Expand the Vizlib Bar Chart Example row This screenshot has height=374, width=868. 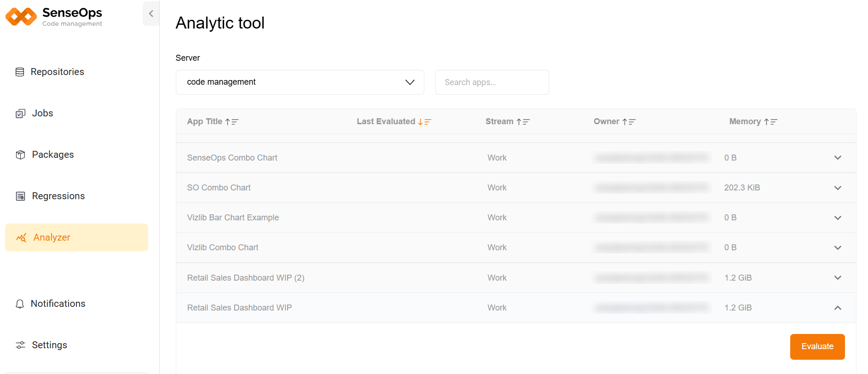coord(838,218)
